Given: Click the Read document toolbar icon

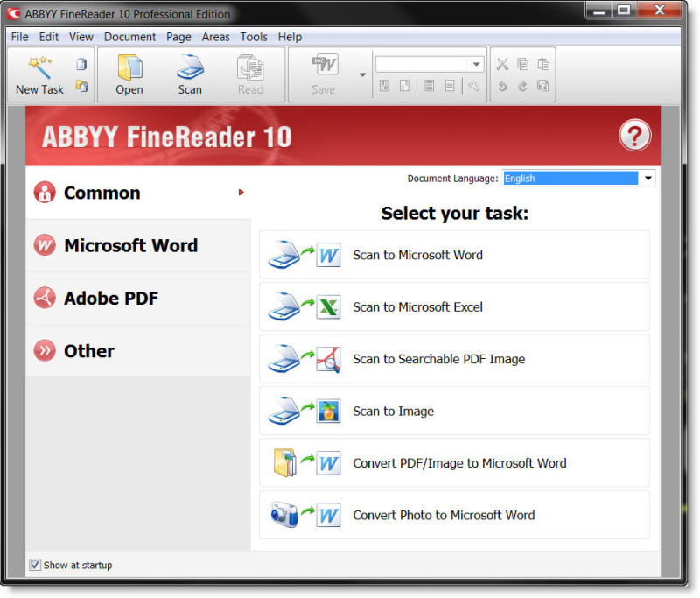Looking at the screenshot, I should [x=250, y=68].
